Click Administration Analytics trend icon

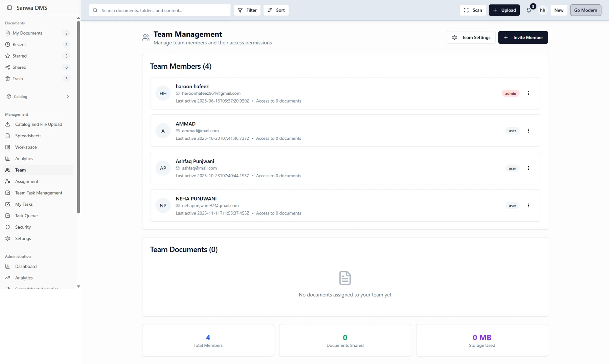coord(7,278)
